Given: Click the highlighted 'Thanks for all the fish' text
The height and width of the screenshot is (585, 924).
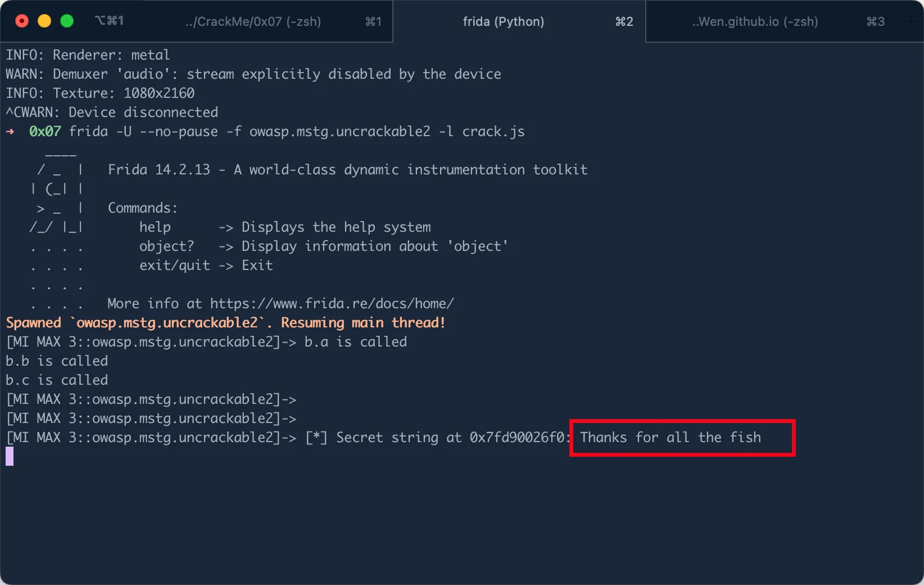Looking at the screenshot, I should [x=671, y=438].
